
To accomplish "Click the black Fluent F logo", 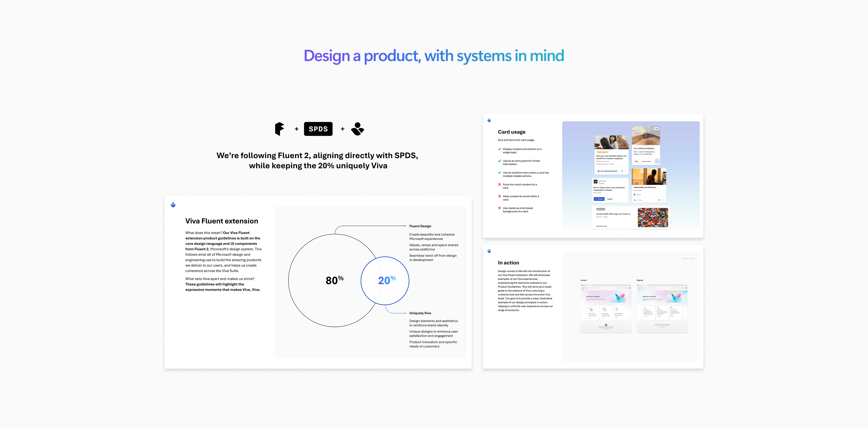I will 279,129.
